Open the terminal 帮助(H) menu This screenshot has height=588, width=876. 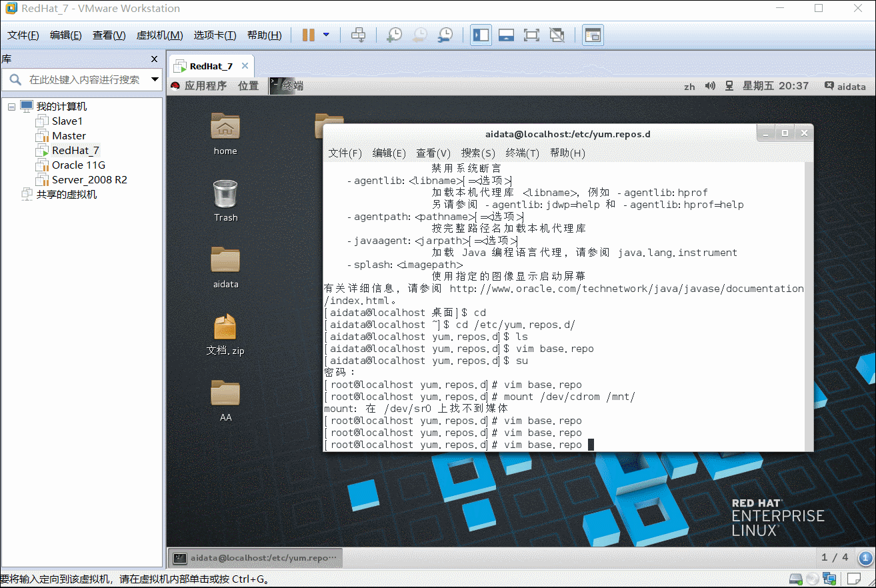[x=567, y=153]
